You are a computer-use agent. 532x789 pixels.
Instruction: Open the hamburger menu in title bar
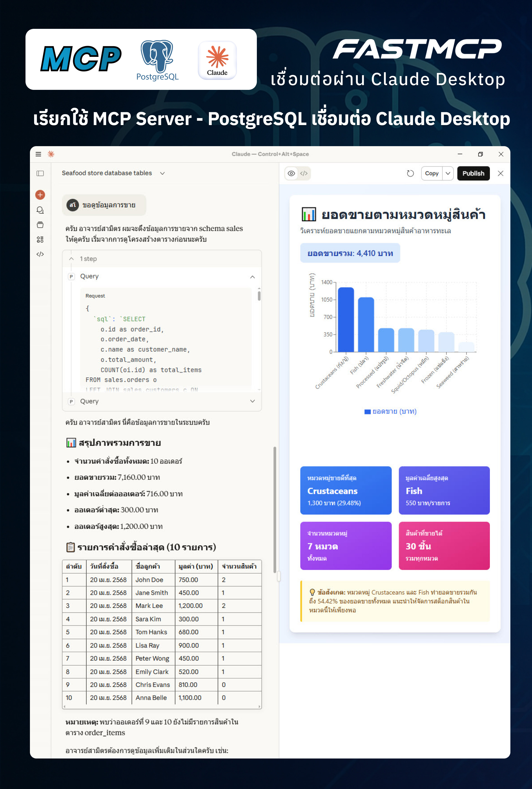[38, 154]
